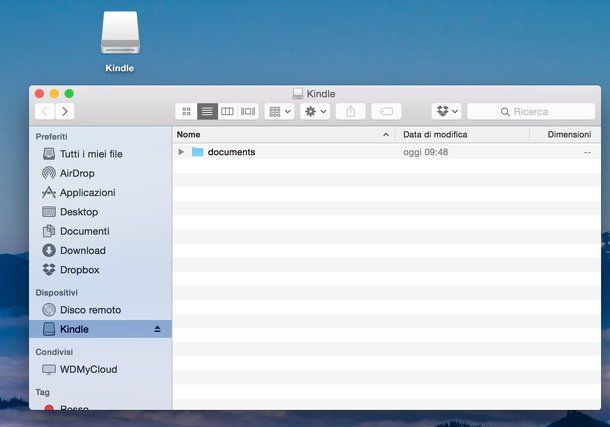Click the Share toolbar button
Viewport: 610px width, 427px height.
351,112
